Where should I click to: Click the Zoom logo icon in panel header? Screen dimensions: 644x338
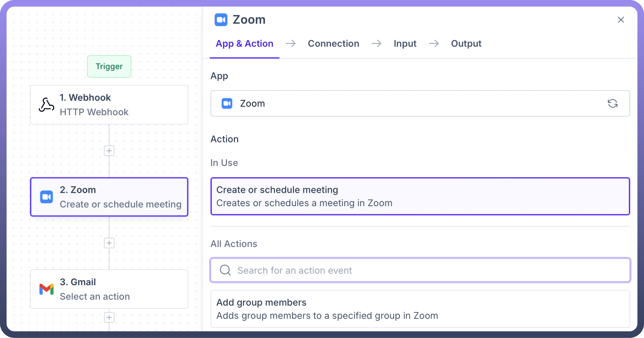tap(221, 20)
